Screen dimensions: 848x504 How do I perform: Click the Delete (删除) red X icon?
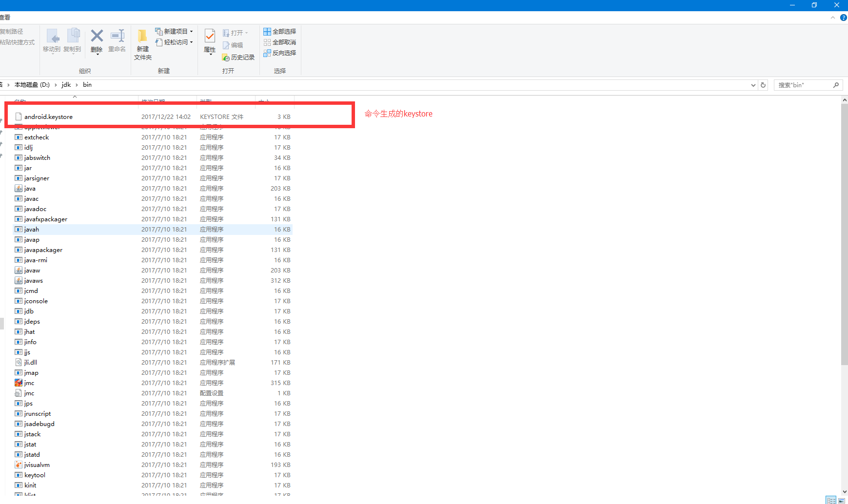[97, 36]
